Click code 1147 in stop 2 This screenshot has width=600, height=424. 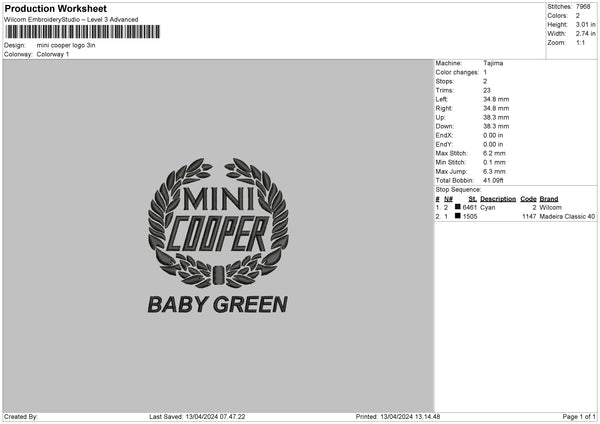[529, 217]
